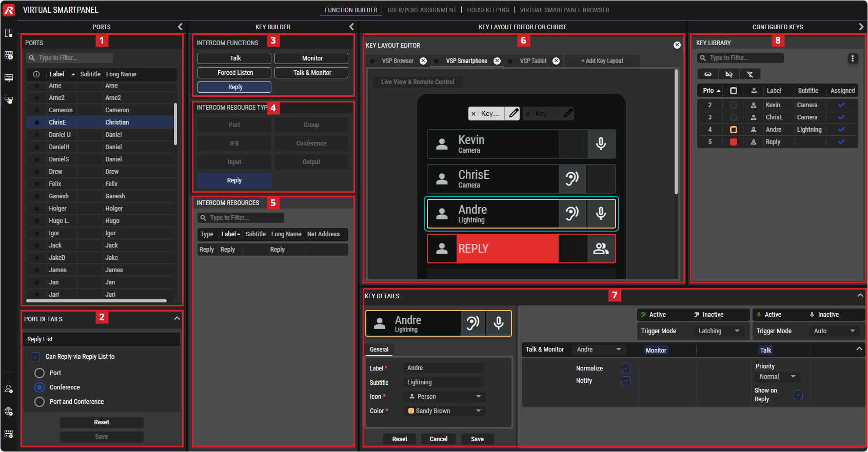Toggle the Notify checkbox

point(626,381)
